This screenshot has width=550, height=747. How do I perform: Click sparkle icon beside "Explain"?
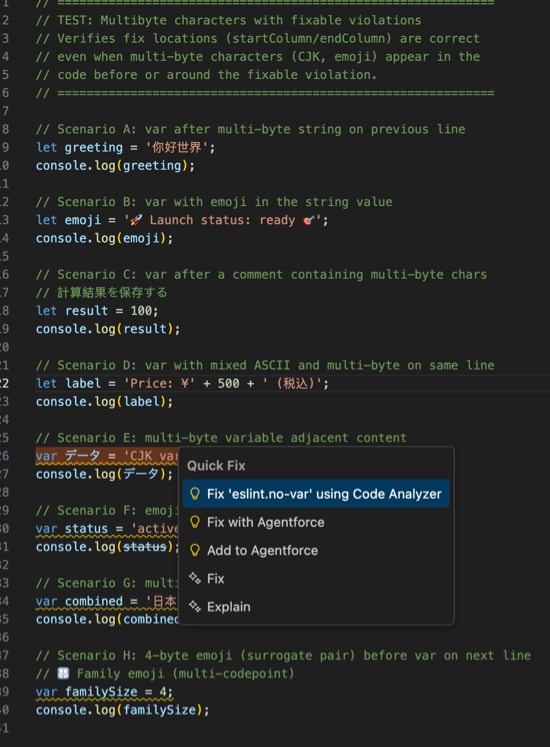coord(195,606)
